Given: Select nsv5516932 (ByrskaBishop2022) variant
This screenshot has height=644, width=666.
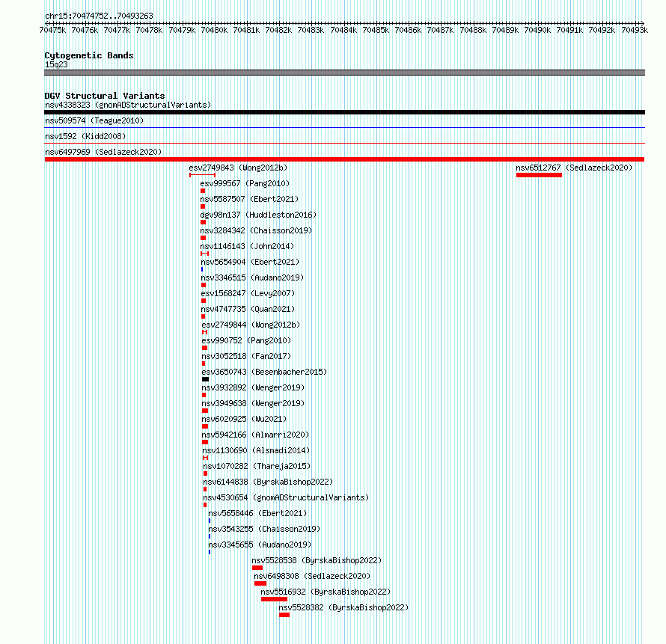Looking at the screenshot, I should click(326, 592).
